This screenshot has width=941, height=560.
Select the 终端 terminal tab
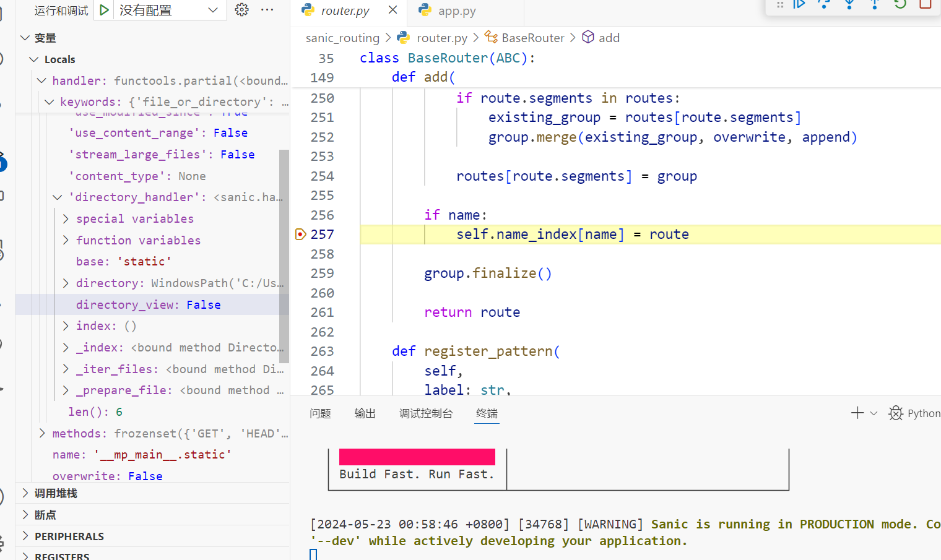coord(487,413)
